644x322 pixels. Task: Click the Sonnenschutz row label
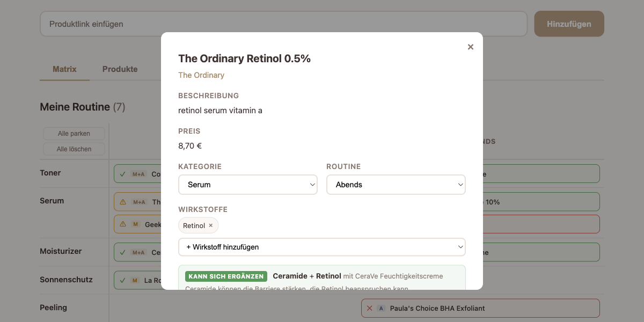tap(66, 280)
